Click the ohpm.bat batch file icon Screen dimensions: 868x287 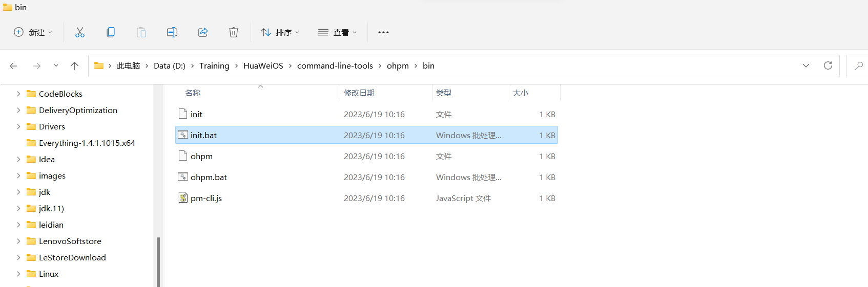pyautogui.click(x=183, y=176)
